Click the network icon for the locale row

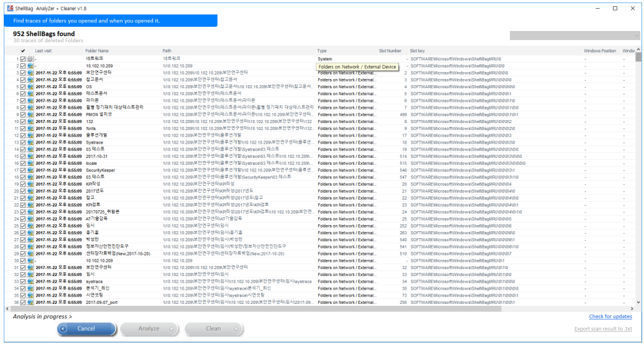coord(30,163)
